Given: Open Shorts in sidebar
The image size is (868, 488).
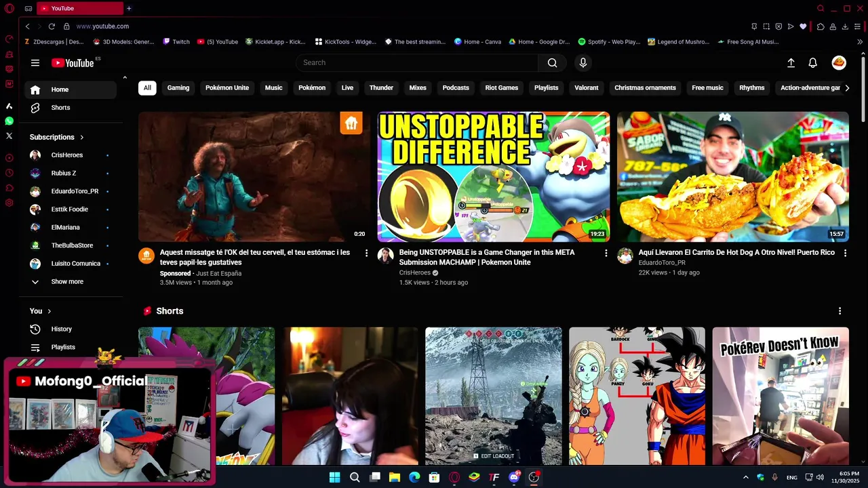Looking at the screenshot, I should 71,108.
